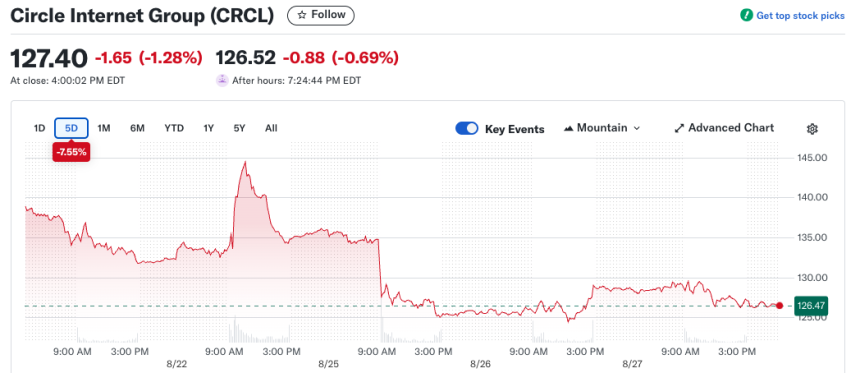This screenshot has width=860, height=373.
Task: Click the Advanced Chart expand arrows icon
Action: pos(679,128)
